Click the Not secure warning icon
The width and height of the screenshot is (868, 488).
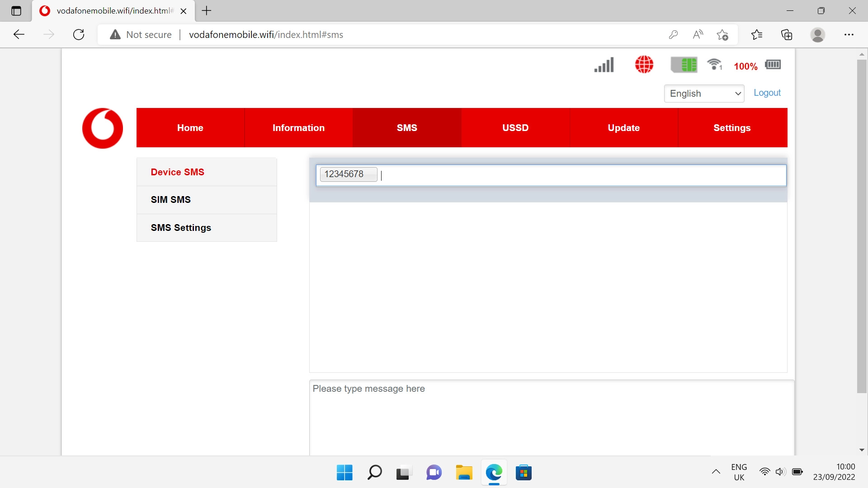tap(115, 34)
